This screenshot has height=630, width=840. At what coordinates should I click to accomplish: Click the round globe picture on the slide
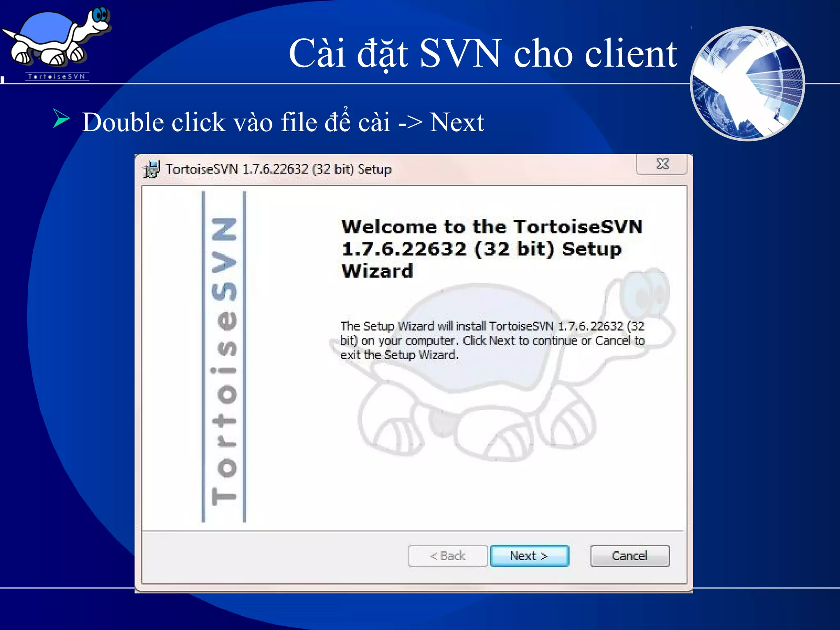[747, 84]
